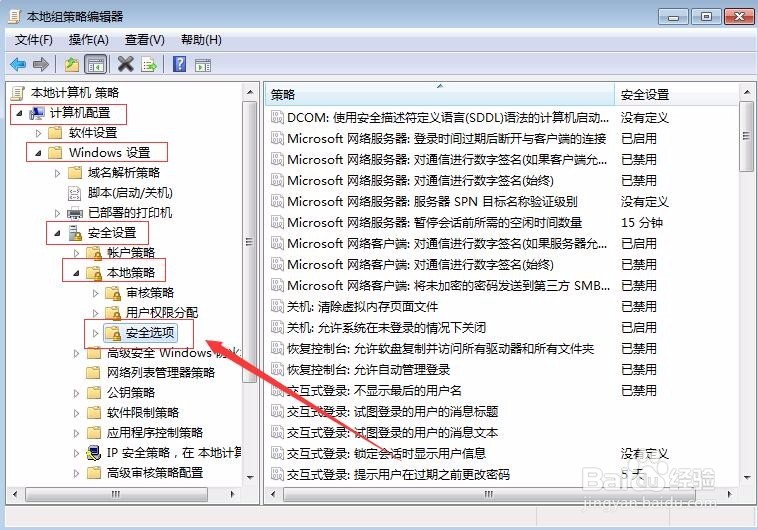Click the 高级审核策略配置 folder icon
Image resolution: width=758 pixels, height=530 pixels.
pos(93,472)
